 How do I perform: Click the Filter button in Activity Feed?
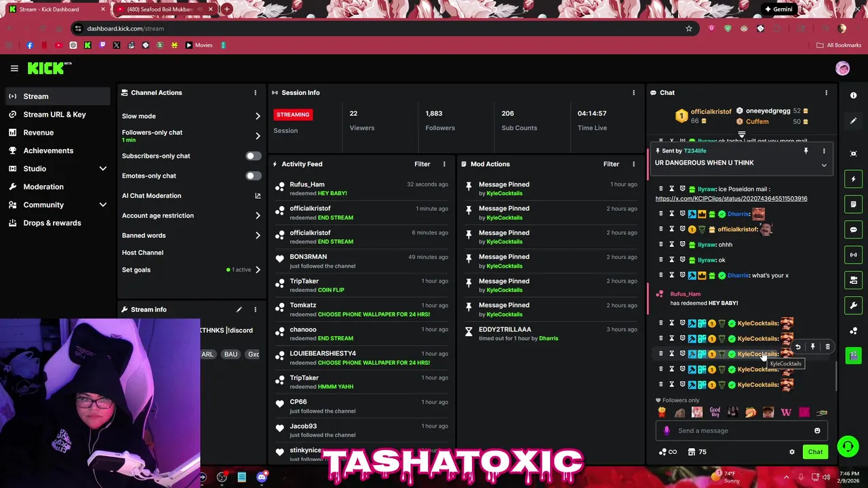click(422, 164)
